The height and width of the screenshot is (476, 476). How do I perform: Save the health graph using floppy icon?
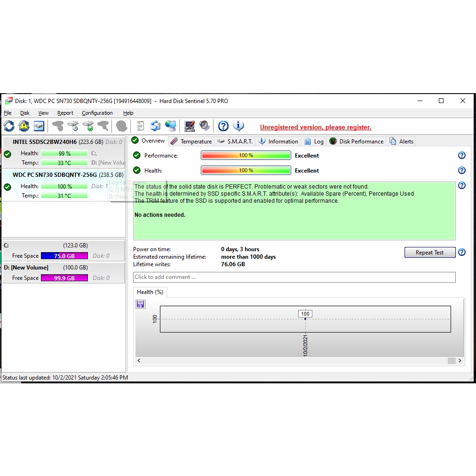click(x=140, y=304)
